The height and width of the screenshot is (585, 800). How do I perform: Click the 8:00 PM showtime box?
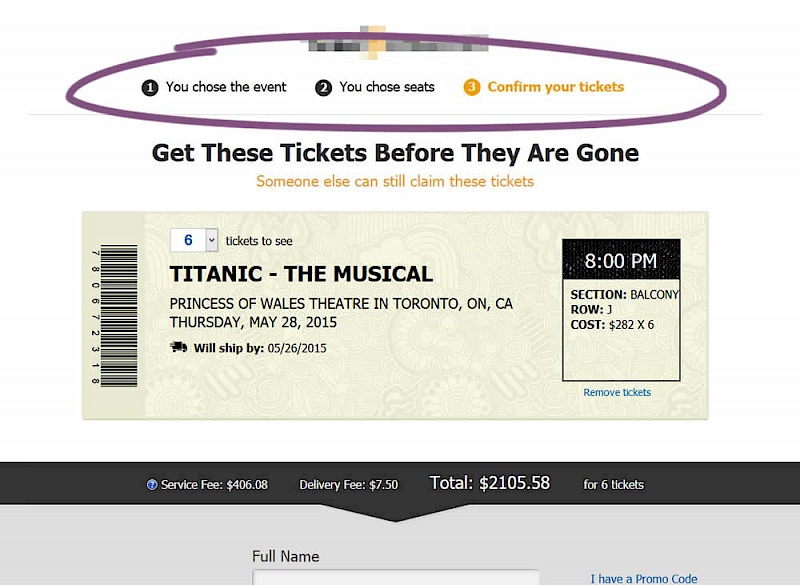[x=621, y=261]
